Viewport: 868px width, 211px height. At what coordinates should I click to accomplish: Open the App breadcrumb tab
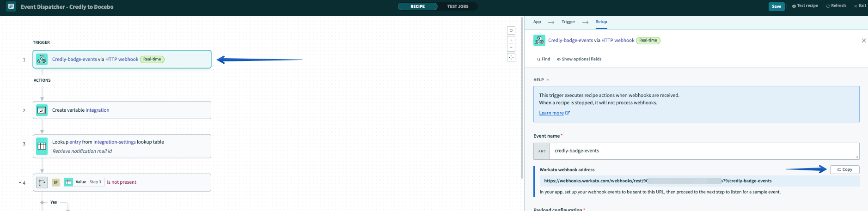pos(537,22)
